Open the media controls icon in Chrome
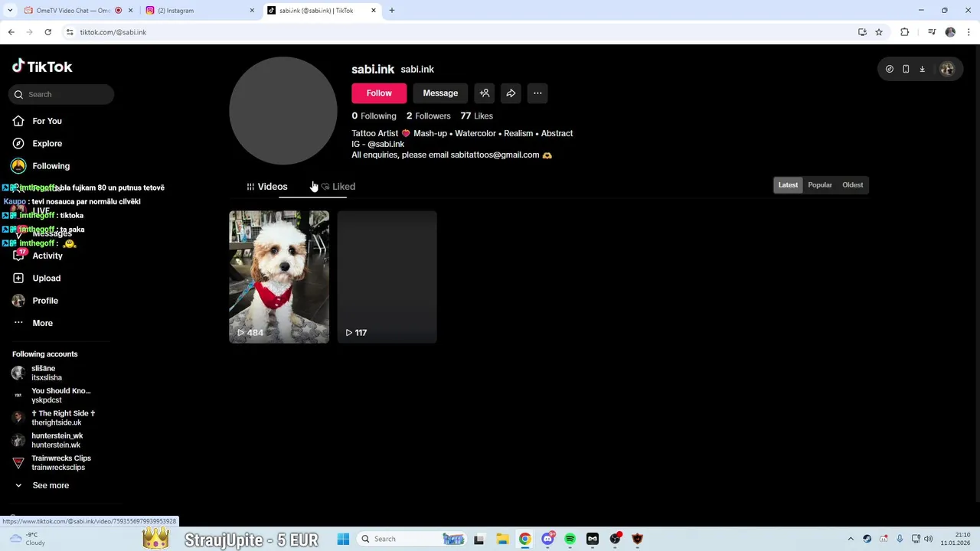This screenshot has width=980, height=551. pyautogui.click(x=932, y=32)
